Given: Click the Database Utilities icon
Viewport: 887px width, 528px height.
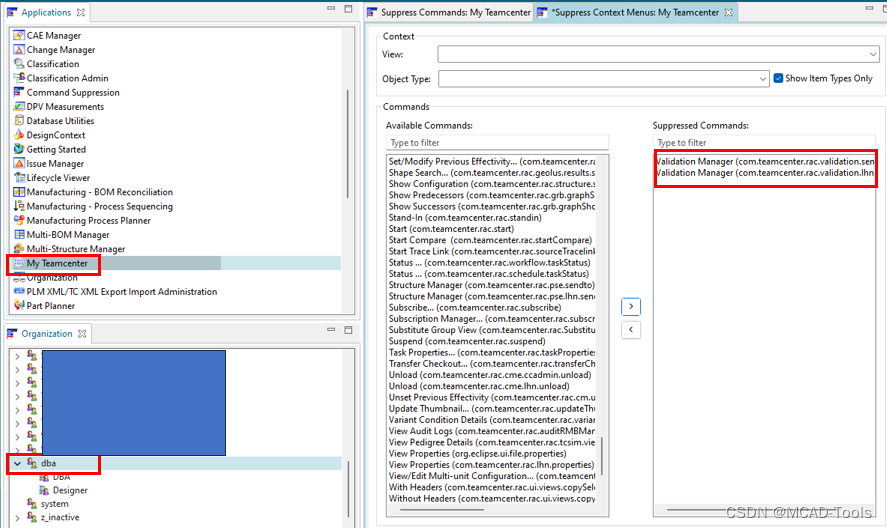Looking at the screenshot, I should pyautogui.click(x=19, y=121).
